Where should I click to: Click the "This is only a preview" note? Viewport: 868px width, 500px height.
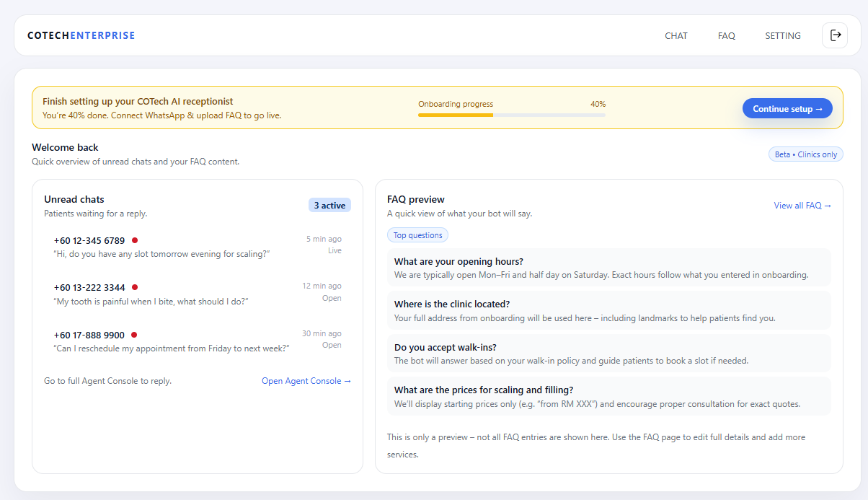tap(596, 446)
